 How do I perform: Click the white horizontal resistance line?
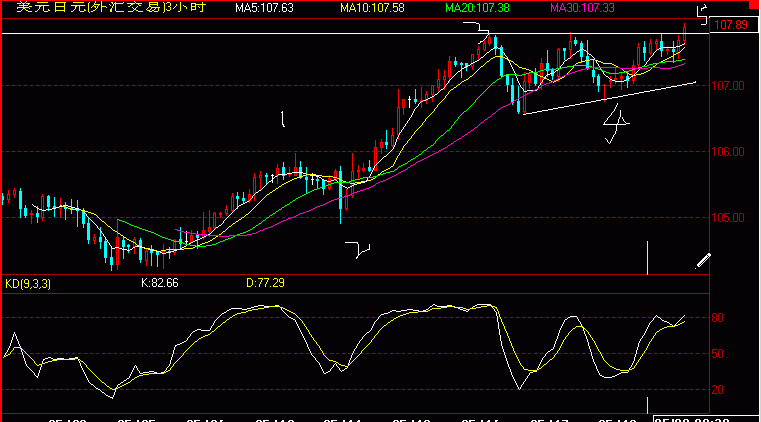click(x=355, y=33)
